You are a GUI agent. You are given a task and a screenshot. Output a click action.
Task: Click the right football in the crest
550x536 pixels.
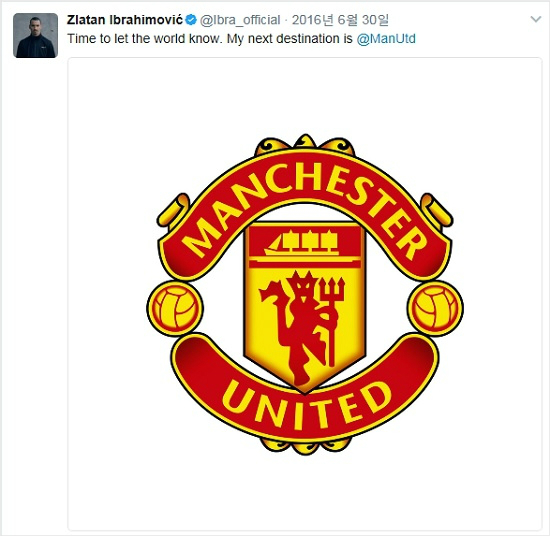[435, 308]
